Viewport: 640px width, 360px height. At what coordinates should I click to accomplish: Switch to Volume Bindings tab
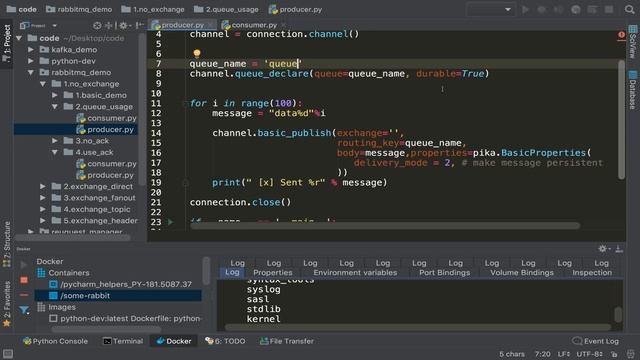522,273
